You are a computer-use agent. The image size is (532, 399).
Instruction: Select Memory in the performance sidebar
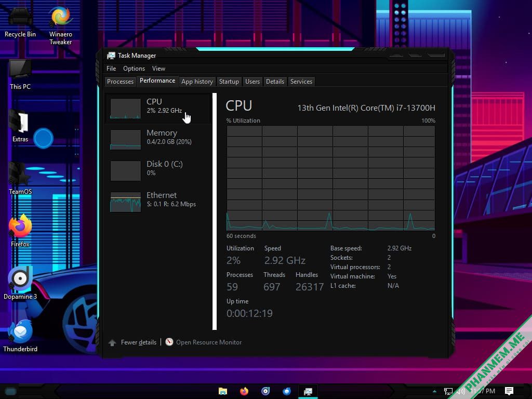pos(158,139)
